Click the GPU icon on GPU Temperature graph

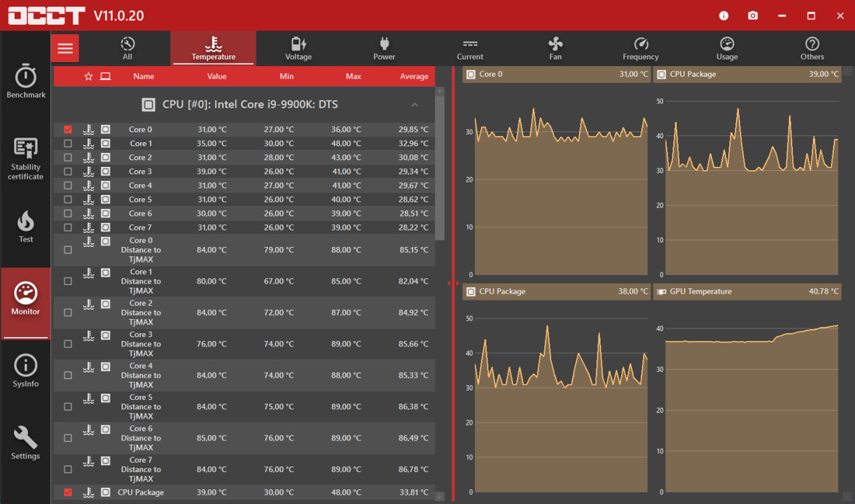(x=662, y=292)
